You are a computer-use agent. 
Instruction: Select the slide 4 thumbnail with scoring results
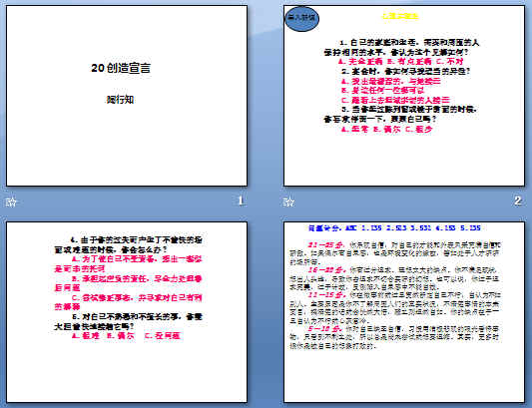click(404, 312)
